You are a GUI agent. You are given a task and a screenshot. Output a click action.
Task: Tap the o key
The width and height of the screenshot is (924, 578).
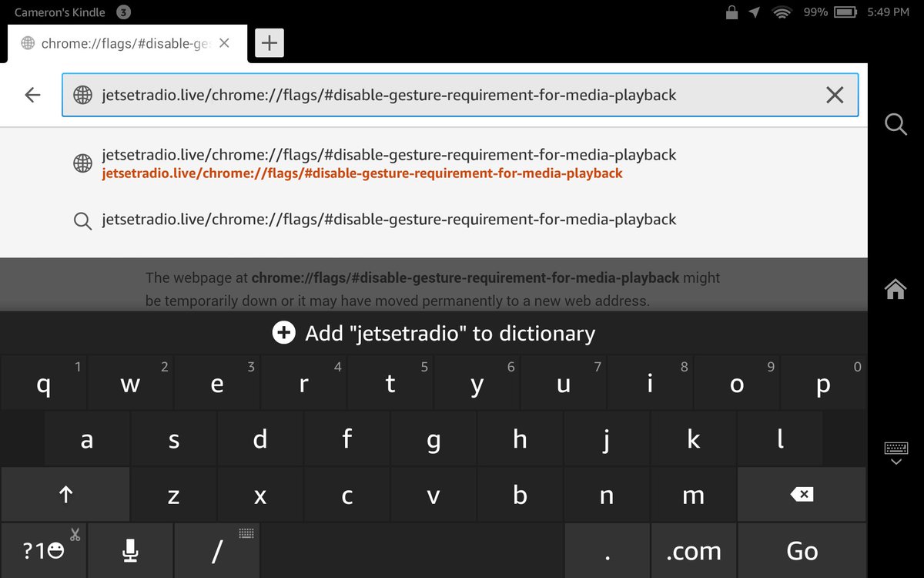737,383
